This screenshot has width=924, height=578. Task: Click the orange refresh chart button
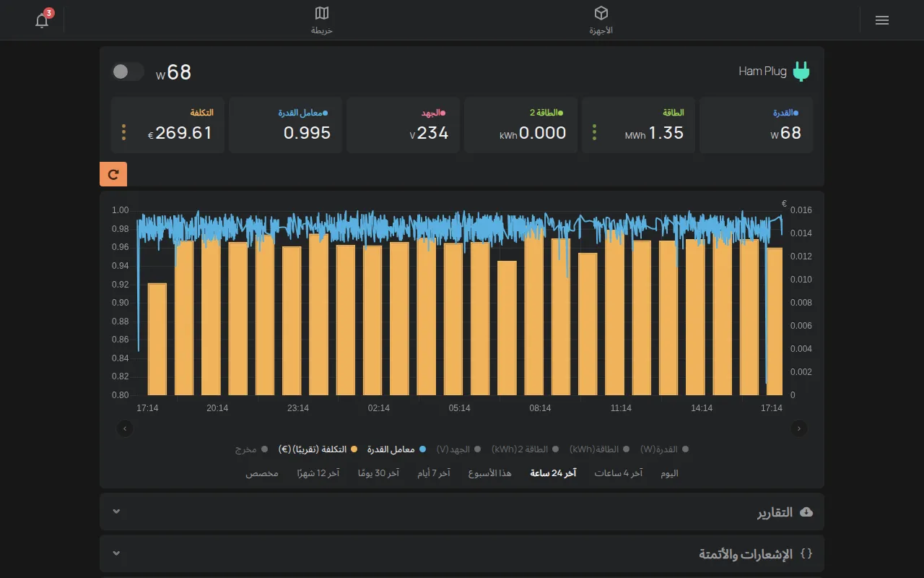click(x=113, y=174)
